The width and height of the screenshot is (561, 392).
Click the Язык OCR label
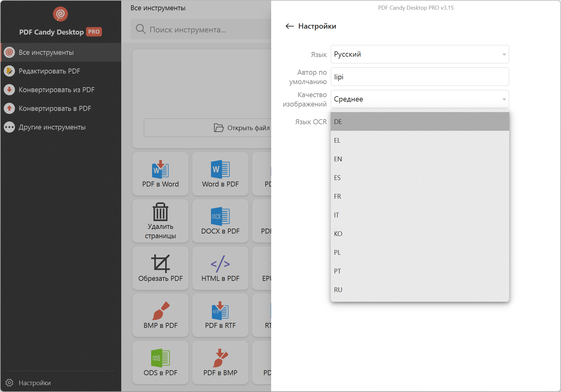click(311, 122)
